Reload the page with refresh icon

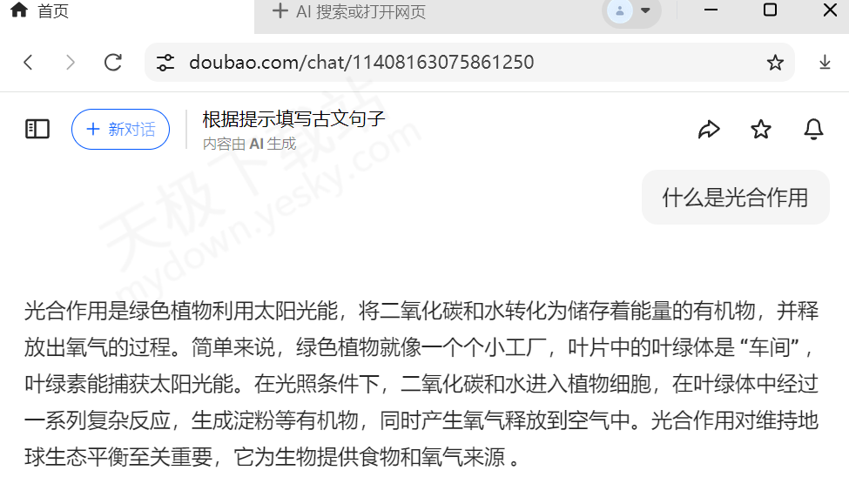112,63
